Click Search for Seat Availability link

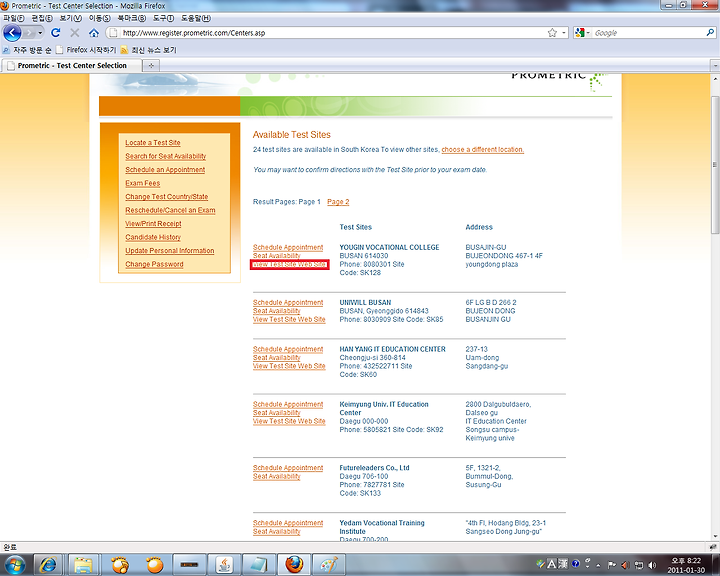coord(166,156)
